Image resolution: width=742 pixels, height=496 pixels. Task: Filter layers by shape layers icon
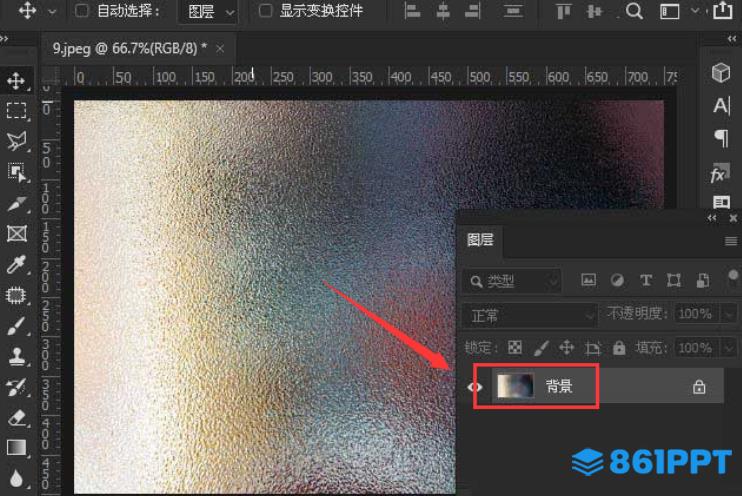673,280
